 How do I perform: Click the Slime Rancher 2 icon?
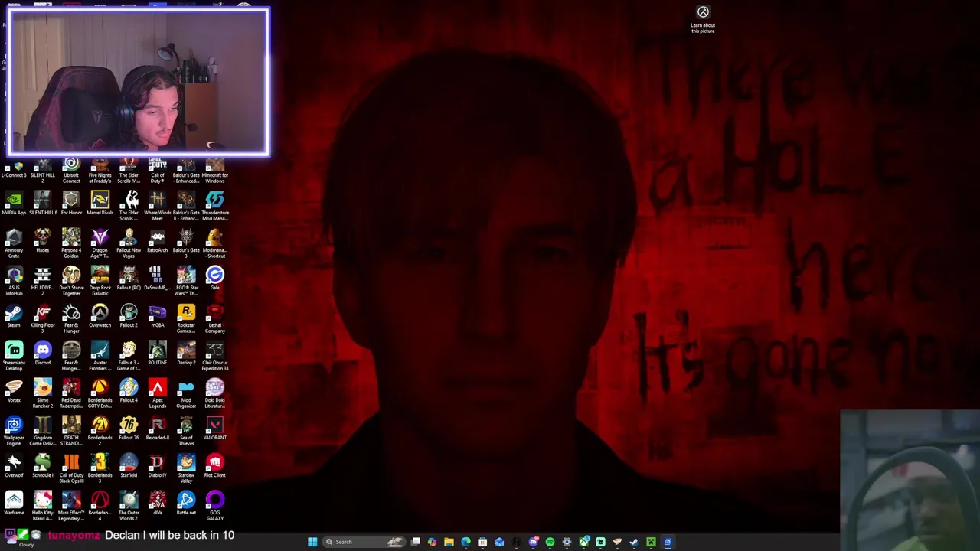(42, 393)
